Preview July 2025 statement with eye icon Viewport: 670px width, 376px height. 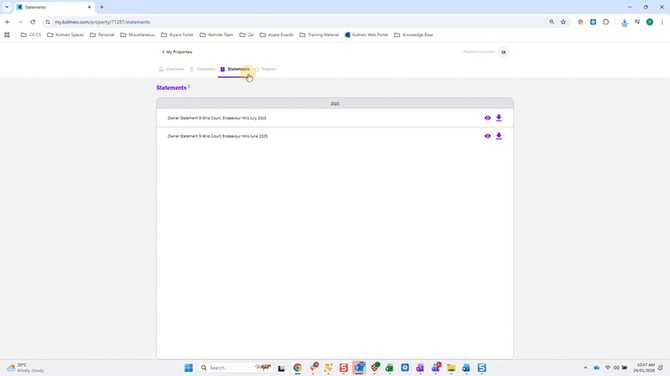pos(488,118)
